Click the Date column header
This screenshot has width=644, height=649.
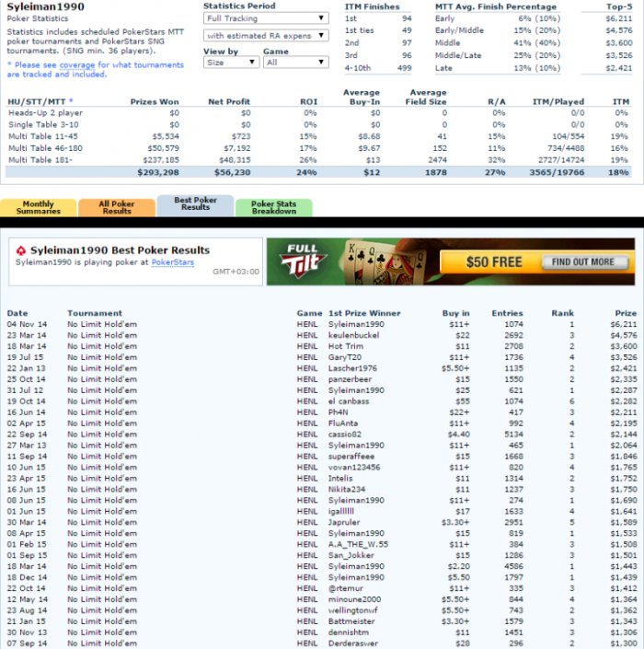[x=17, y=313]
